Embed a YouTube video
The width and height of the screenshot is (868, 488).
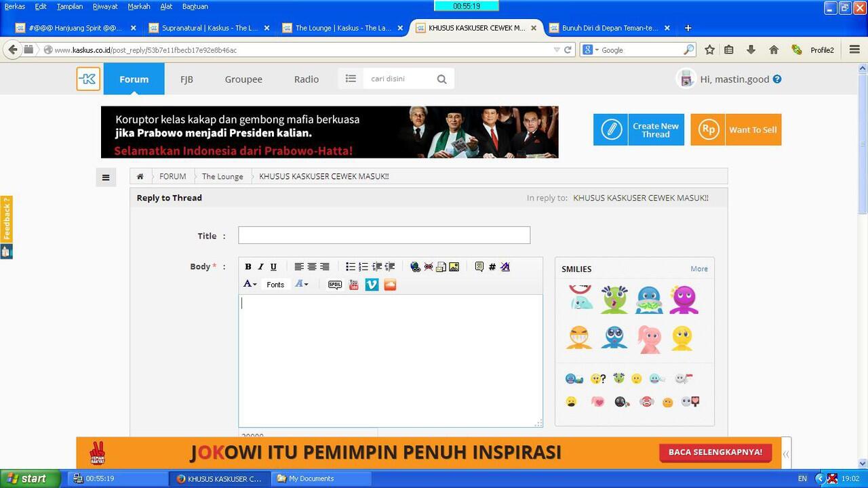(353, 285)
